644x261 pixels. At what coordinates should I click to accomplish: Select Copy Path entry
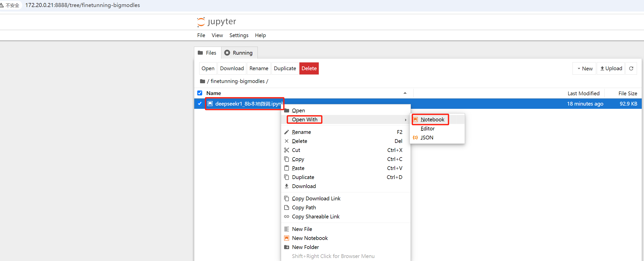click(x=346, y=208)
